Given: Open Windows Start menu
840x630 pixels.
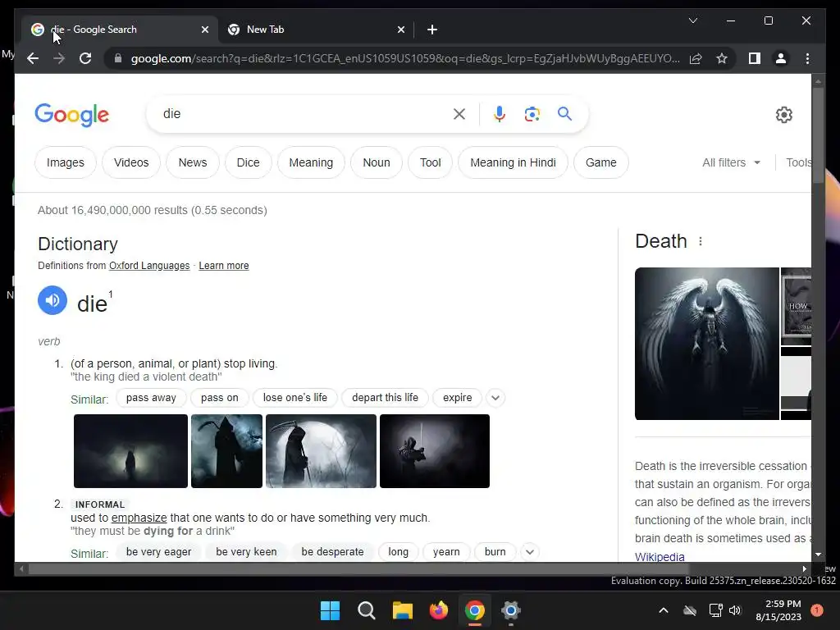Looking at the screenshot, I should 330,610.
